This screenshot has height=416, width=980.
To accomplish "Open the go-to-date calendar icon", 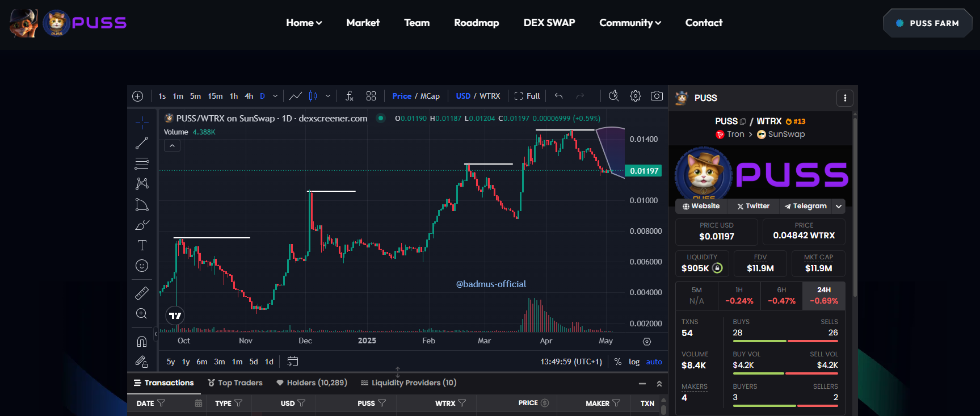I will coord(293,362).
